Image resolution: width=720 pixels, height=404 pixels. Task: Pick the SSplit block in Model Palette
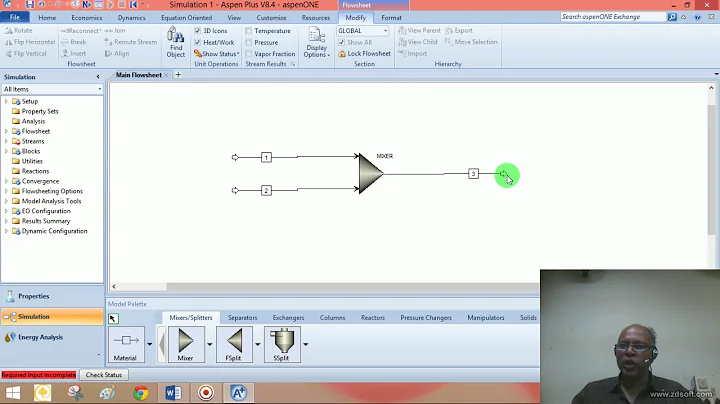click(x=282, y=344)
